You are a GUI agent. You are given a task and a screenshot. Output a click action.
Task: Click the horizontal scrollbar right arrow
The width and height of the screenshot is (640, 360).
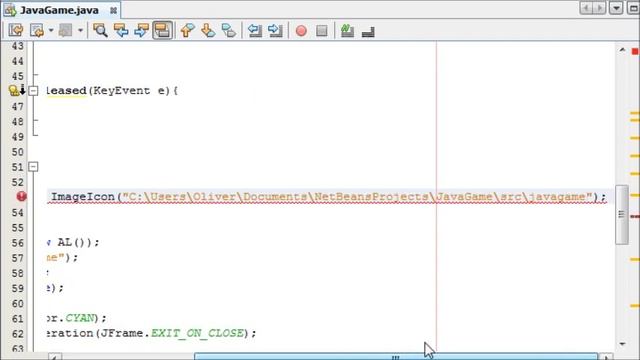click(x=608, y=357)
